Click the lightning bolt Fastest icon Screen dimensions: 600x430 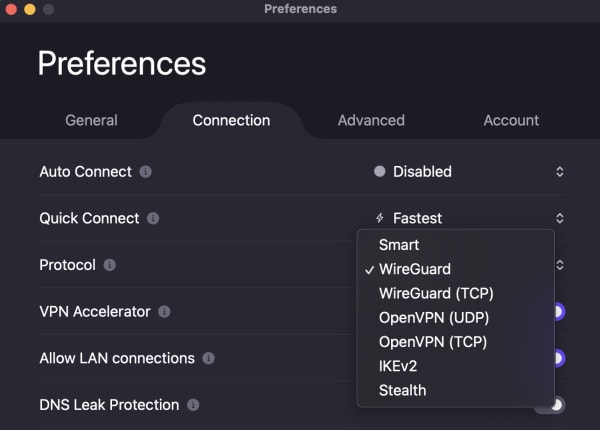(x=380, y=218)
